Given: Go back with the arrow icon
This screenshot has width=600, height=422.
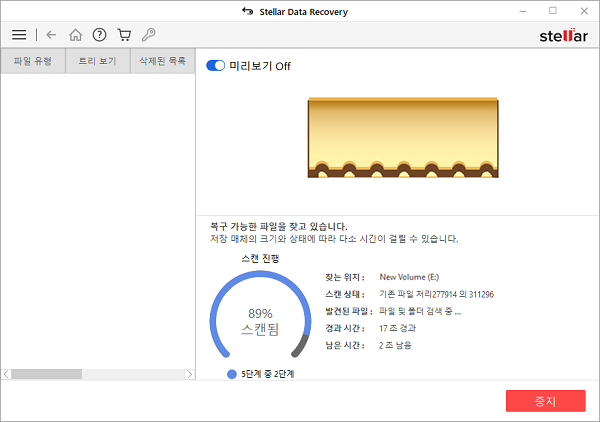Looking at the screenshot, I should [51, 35].
